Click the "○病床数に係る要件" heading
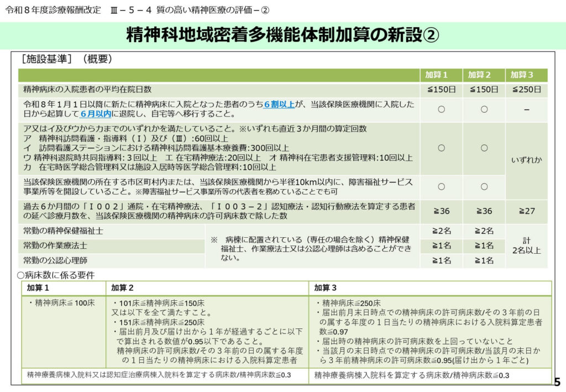Viewport: 566px width, 392px height. tap(56, 275)
